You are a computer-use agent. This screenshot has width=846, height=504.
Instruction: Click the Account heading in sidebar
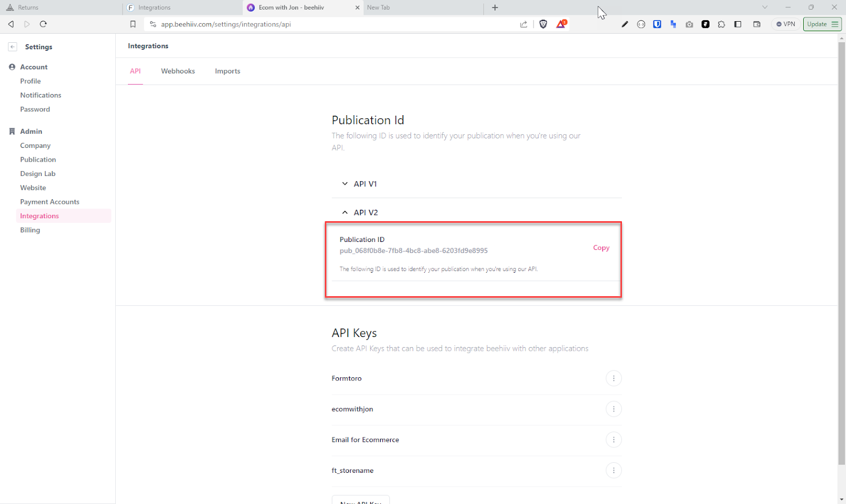(34, 67)
